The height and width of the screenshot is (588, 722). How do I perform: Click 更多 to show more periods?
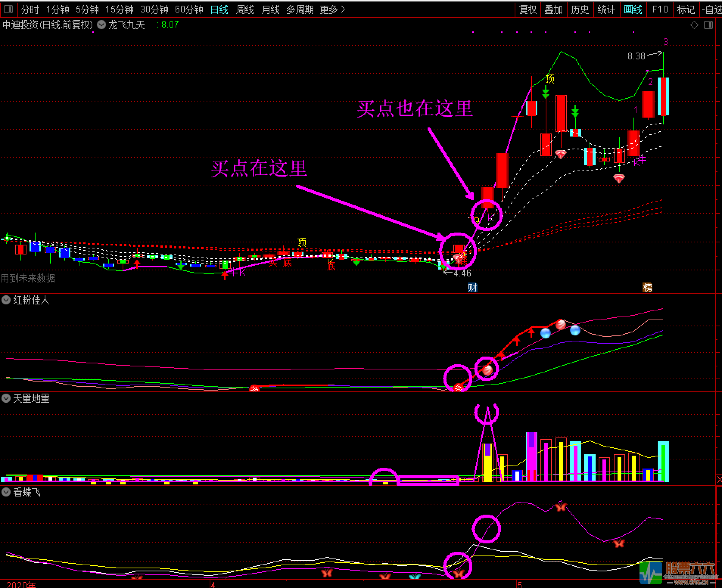coord(332,9)
